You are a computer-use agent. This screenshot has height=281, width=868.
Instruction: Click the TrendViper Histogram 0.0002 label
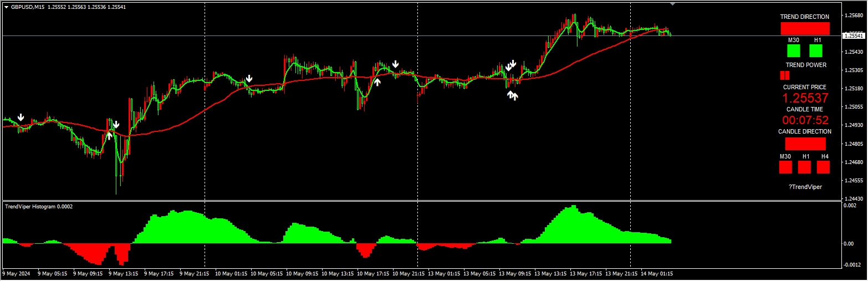39,206
